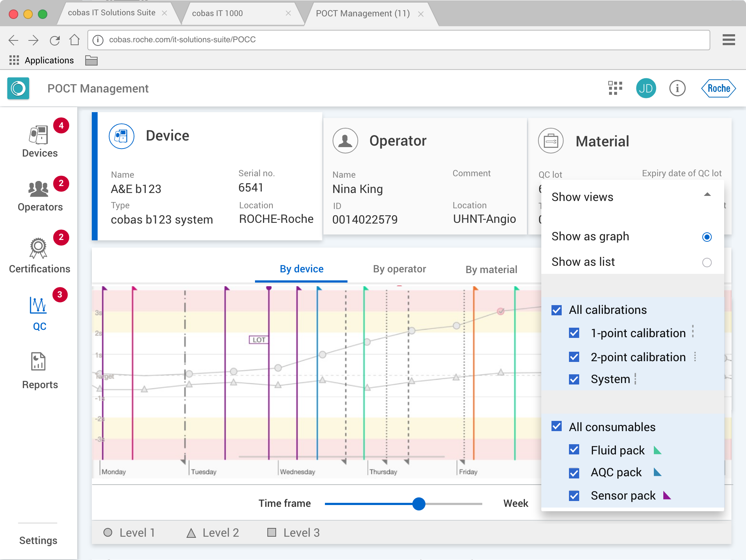The image size is (746, 560).
Task: Disable the Sensor pack checkbox
Action: [574, 496]
